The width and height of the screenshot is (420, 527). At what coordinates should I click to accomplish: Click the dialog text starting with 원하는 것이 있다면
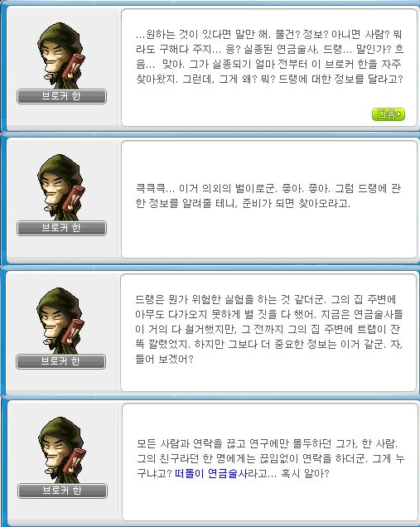point(269,56)
